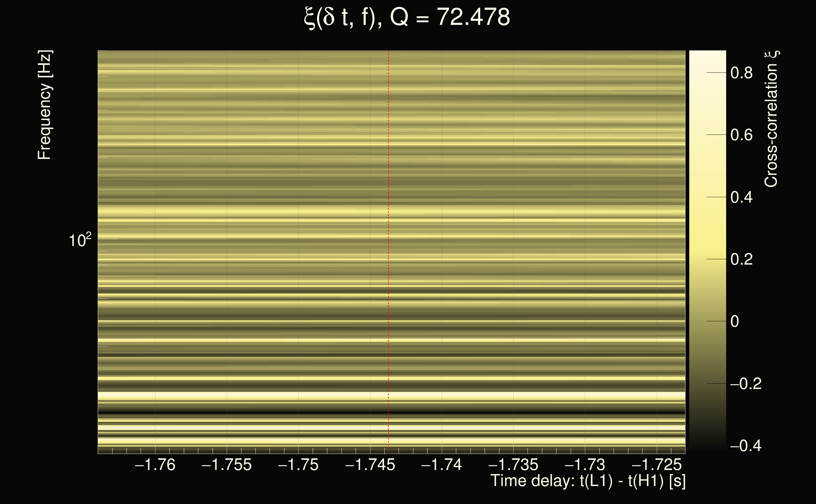Click the −1.75 time delay tick label
Image resolution: width=816 pixels, height=504 pixels.
pos(298,465)
